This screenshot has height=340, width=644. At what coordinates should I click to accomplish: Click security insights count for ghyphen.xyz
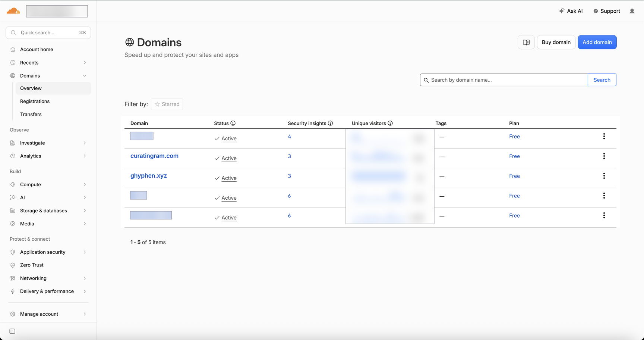click(289, 176)
